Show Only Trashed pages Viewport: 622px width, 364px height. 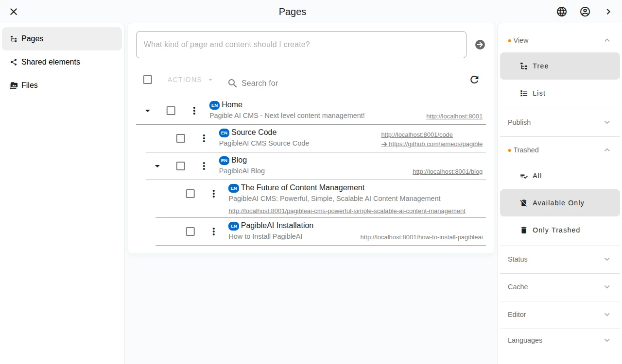click(556, 230)
